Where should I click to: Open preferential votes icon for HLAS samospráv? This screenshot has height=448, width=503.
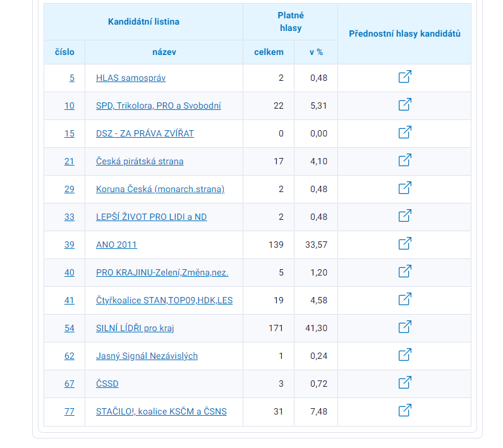pyautogui.click(x=404, y=77)
